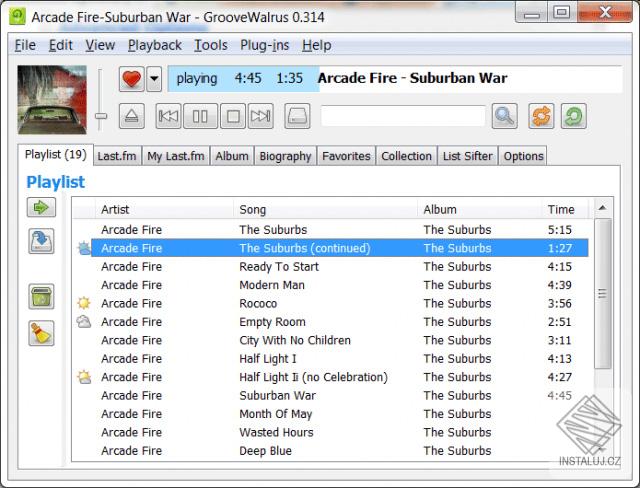Sort by the Time column header
Screen dimensions: 640x488
point(565,209)
